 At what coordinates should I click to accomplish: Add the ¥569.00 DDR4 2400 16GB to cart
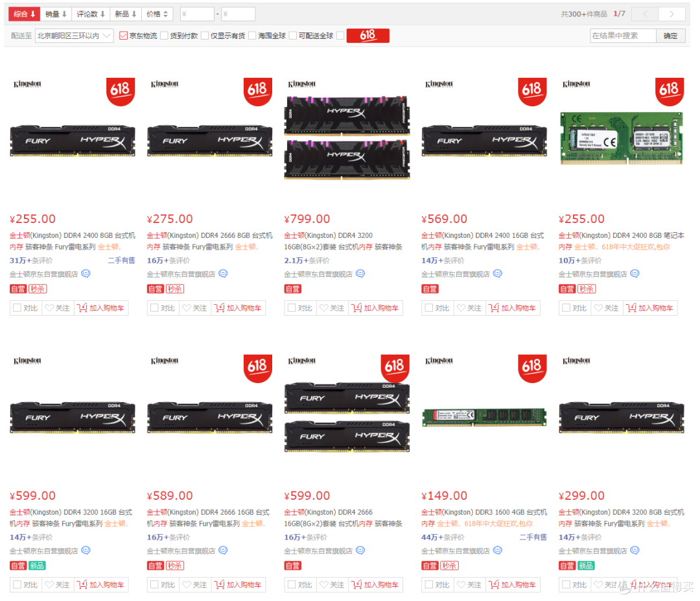(x=513, y=308)
